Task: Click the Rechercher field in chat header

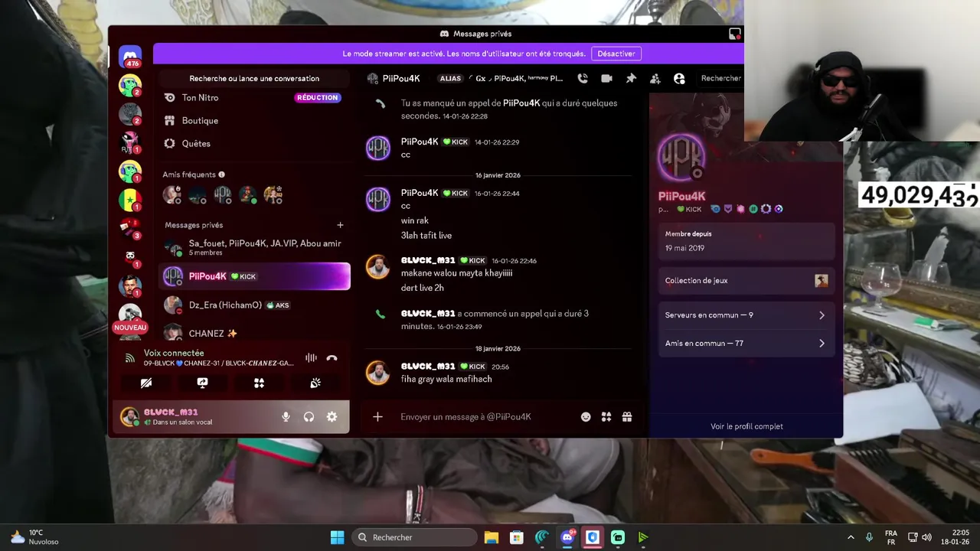Action: pyautogui.click(x=720, y=78)
